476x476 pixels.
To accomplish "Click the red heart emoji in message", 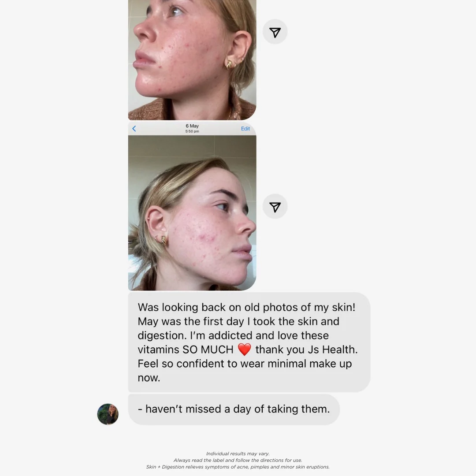I will tap(244, 350).
